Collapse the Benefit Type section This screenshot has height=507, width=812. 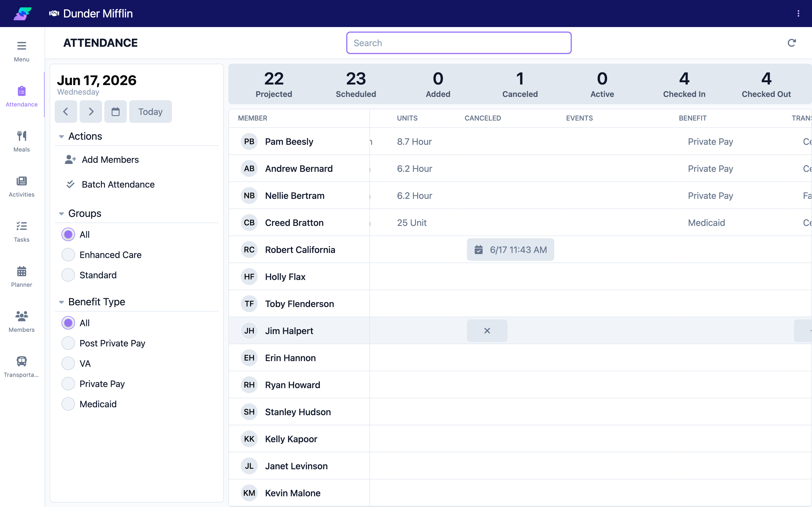click(x=61, y=302)
